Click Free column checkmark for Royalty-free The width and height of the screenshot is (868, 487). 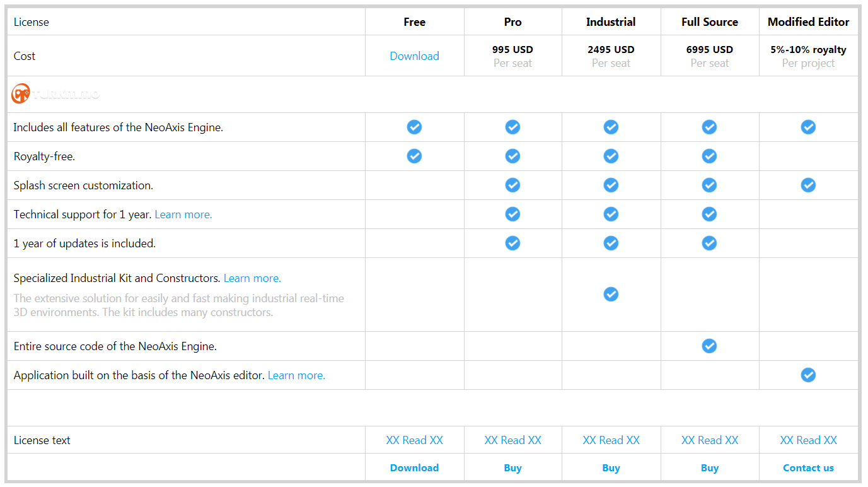[x=414, y=156]
